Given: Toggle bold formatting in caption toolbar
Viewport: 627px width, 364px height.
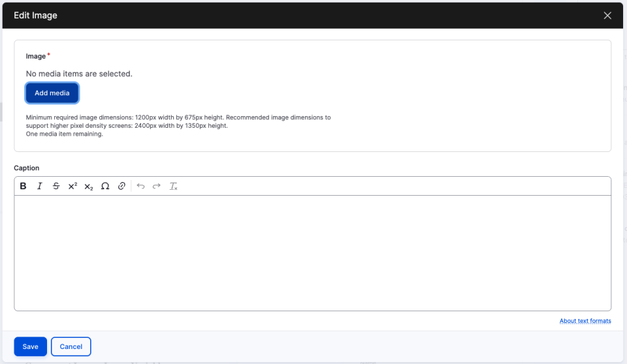Looking at the screenshot, I should [x=24, y=186].
